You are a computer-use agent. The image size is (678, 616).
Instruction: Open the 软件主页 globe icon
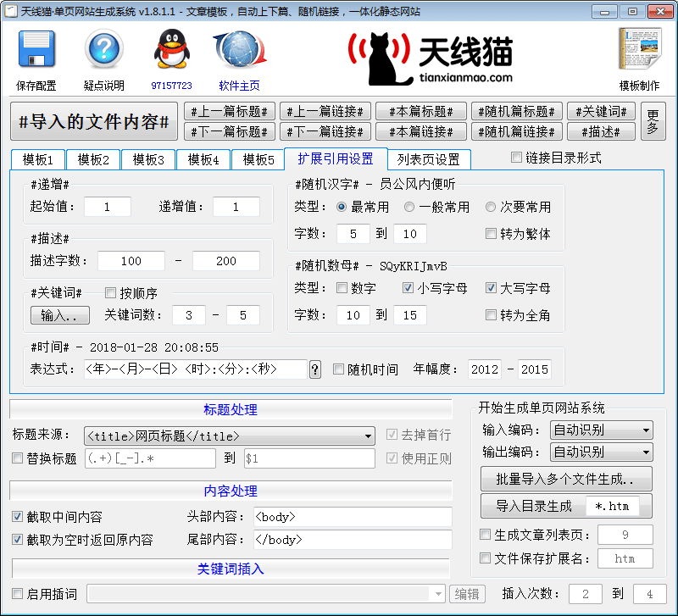coord(240,48)
